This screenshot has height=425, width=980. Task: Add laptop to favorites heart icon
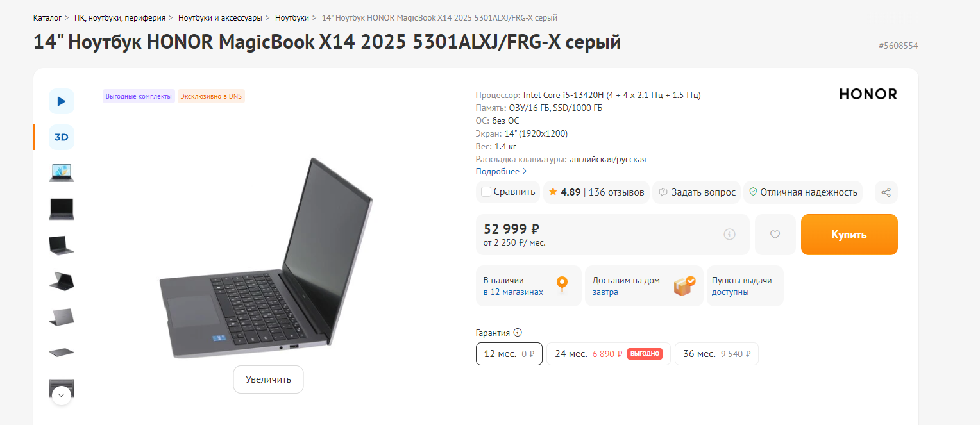775,235
